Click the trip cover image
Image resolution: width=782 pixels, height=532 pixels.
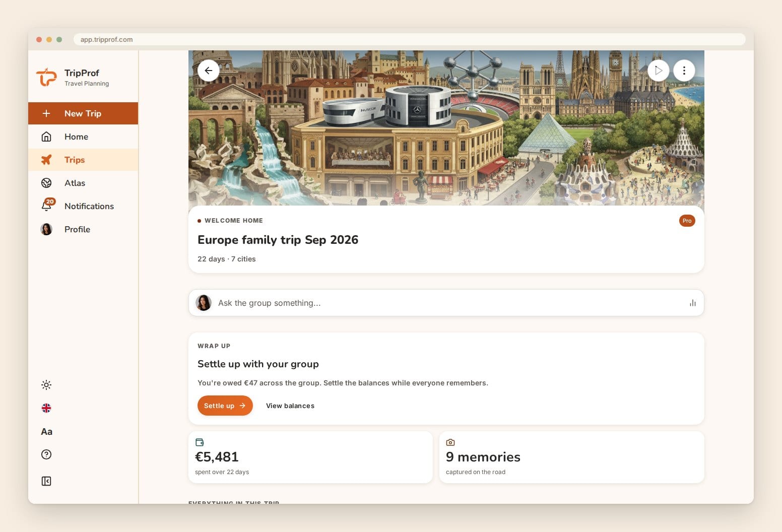point(446,128)
